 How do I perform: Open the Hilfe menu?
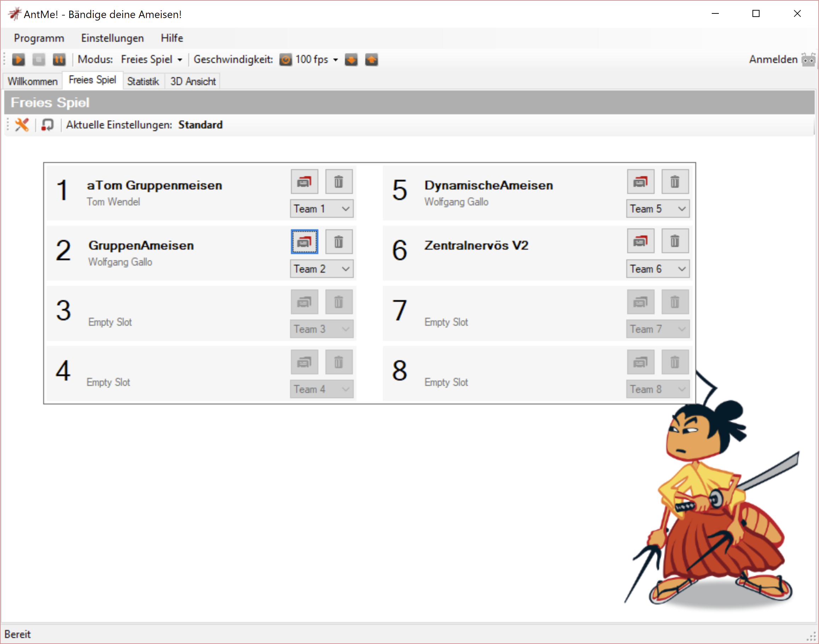tap(172, 38)
